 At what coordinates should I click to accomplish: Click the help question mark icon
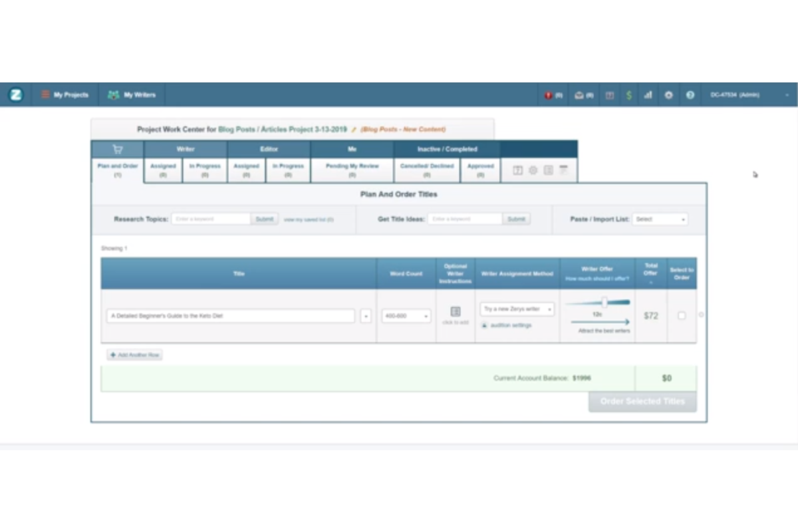click(x=690, y=96)
